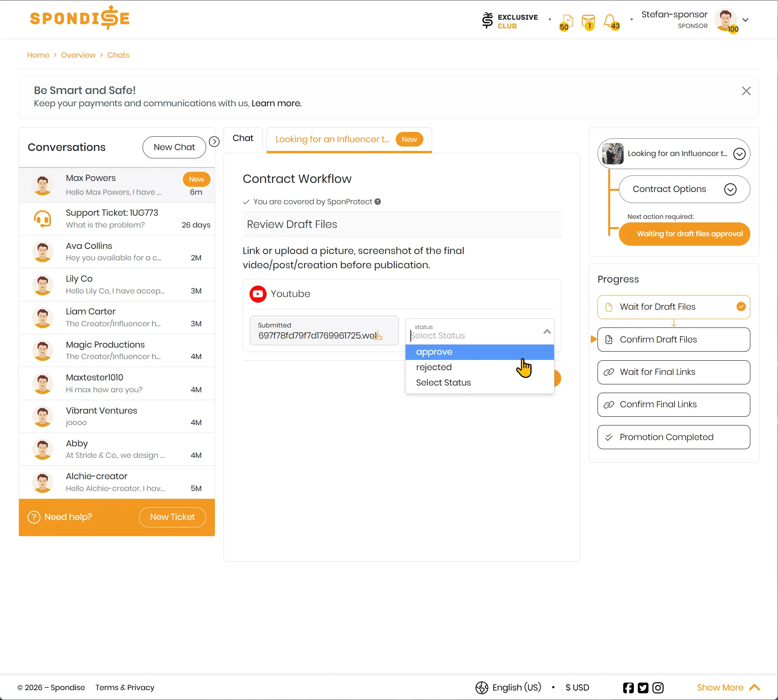Click the YouTube platform icon
The image size is (778, 700).
click(258, 294)
